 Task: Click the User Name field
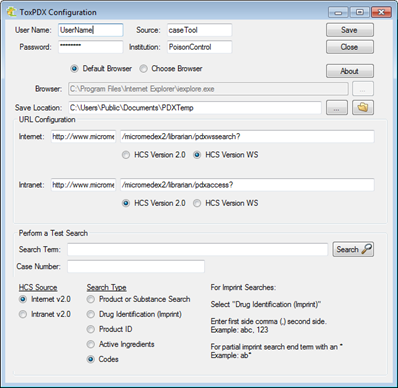[x=91, y=30]
